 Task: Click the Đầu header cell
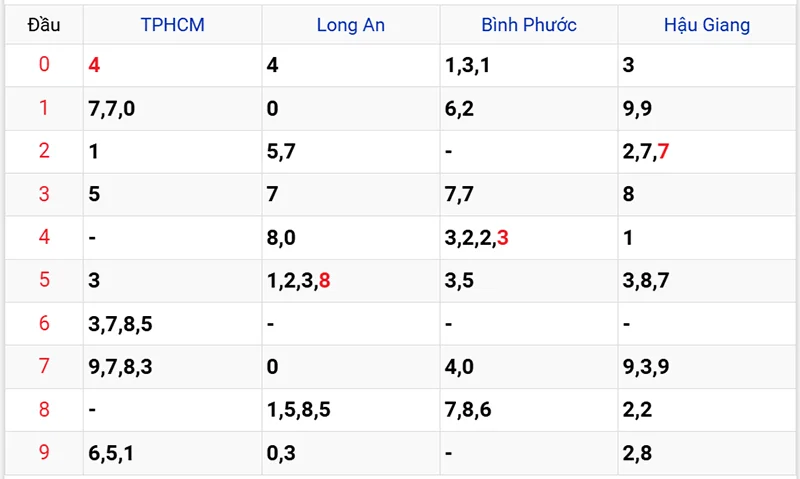click(42, 25)
